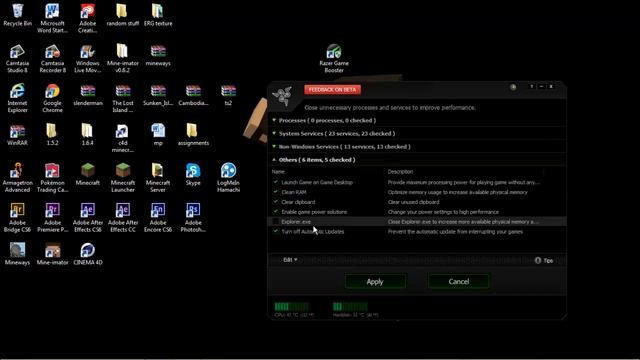This screenshot has width=640, height=360.
Task: Select the Adobe Photoshop desktop icon
Action: pyautogui.click(x=193, y=218)
